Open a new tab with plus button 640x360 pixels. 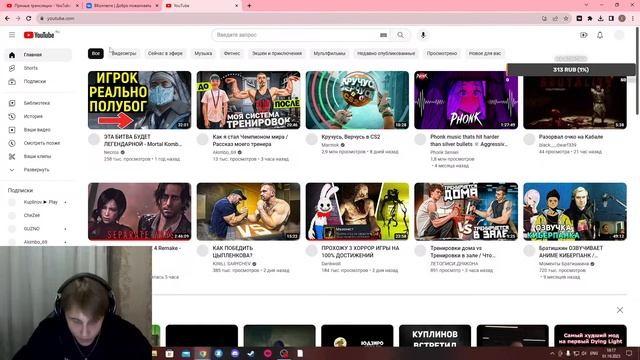tap(249, 6)
